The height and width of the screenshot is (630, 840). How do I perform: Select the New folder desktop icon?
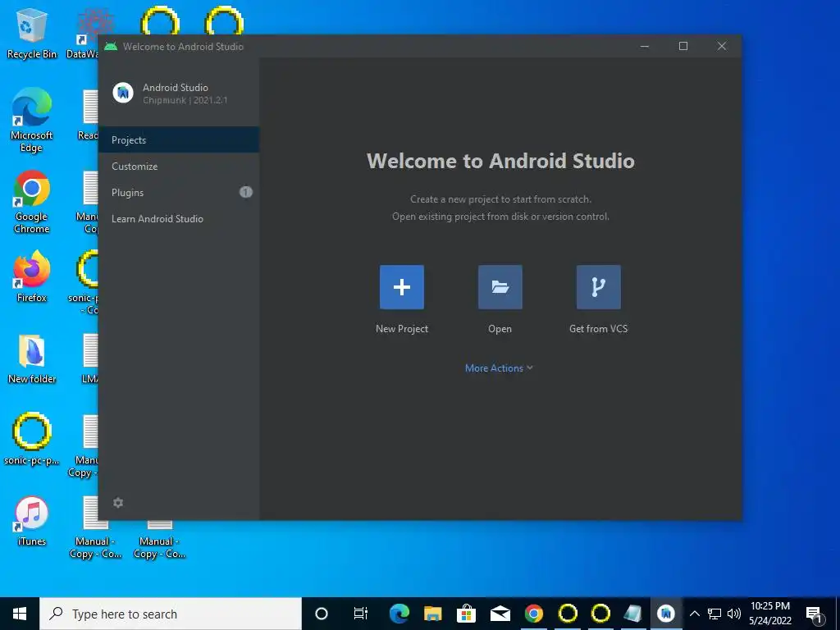(32, 359)
